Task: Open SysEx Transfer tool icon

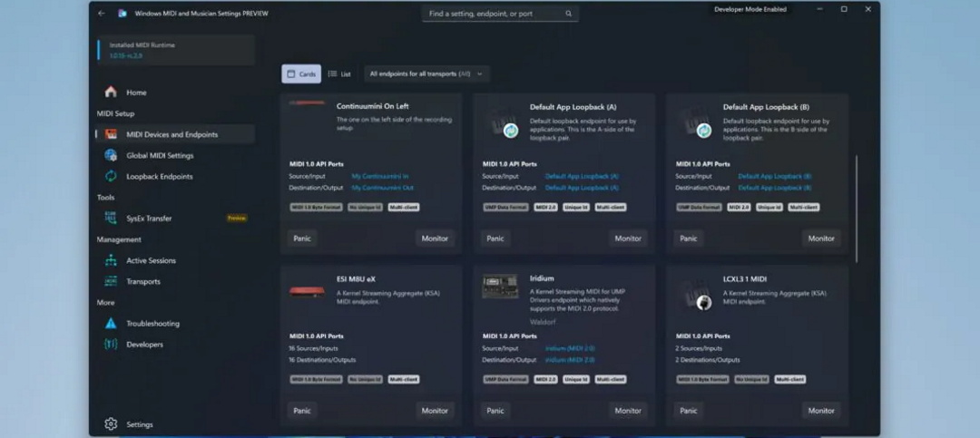Action: [x=111, y=219]
